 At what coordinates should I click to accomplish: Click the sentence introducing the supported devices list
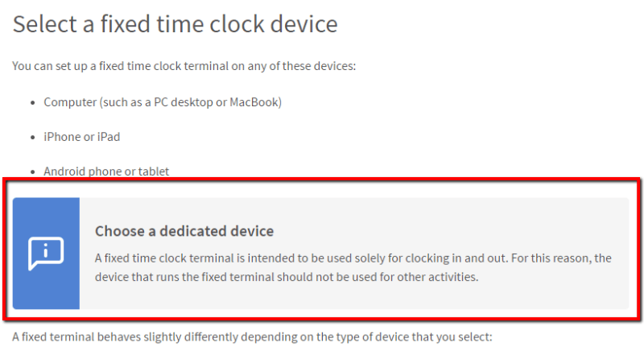[x=184, y=64]
